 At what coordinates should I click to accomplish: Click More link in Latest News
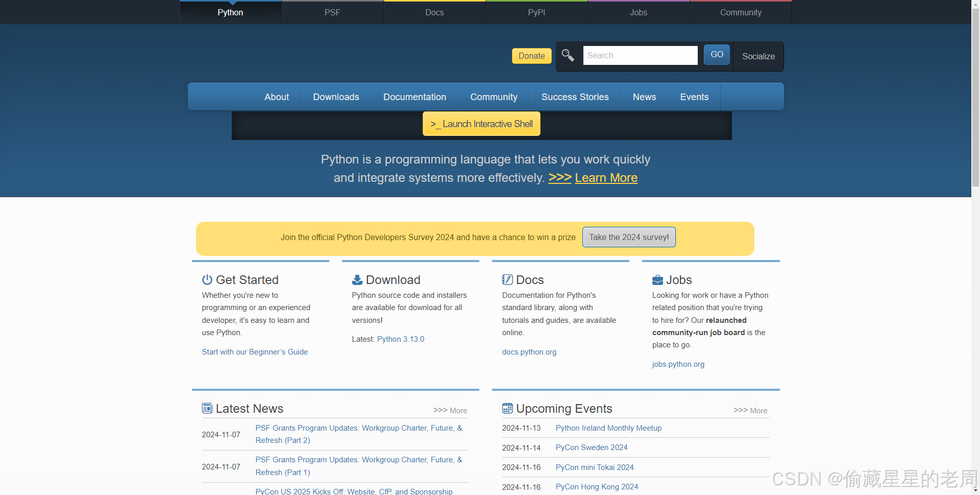pyautogui.click(x=450, y=410)
